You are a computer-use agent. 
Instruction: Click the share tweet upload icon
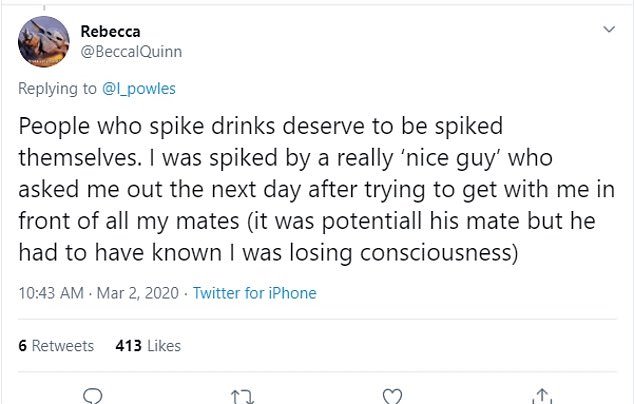click(541, 394)
